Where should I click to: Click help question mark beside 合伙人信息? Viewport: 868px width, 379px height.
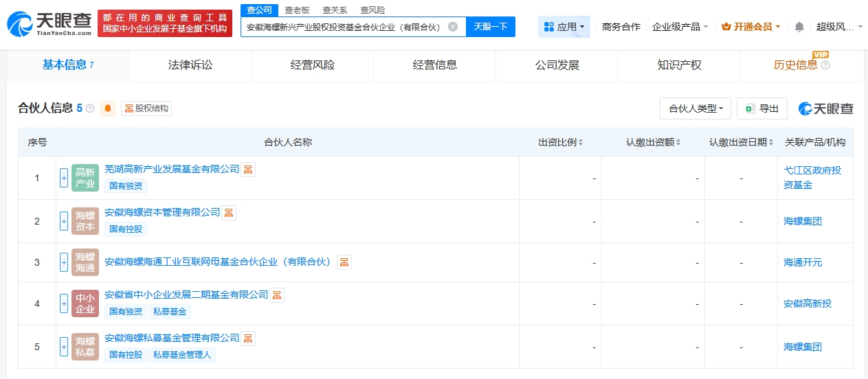click(x=90, y=108)
